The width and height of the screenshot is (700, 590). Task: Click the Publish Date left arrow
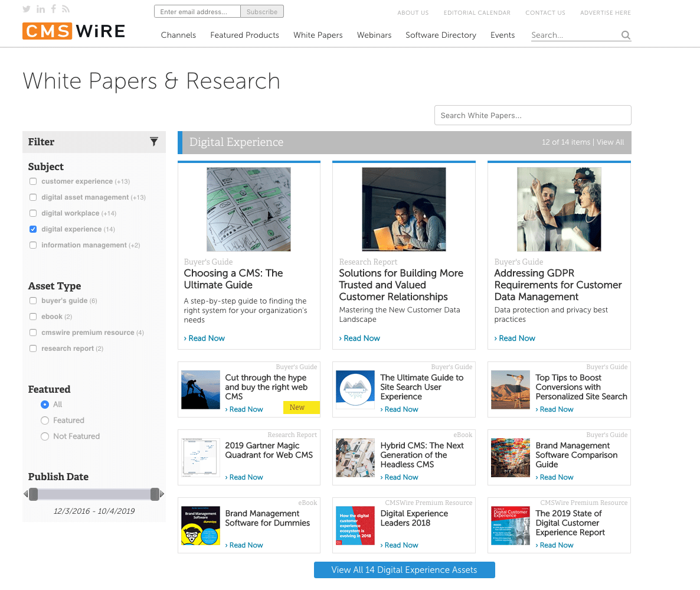point(25,494)
